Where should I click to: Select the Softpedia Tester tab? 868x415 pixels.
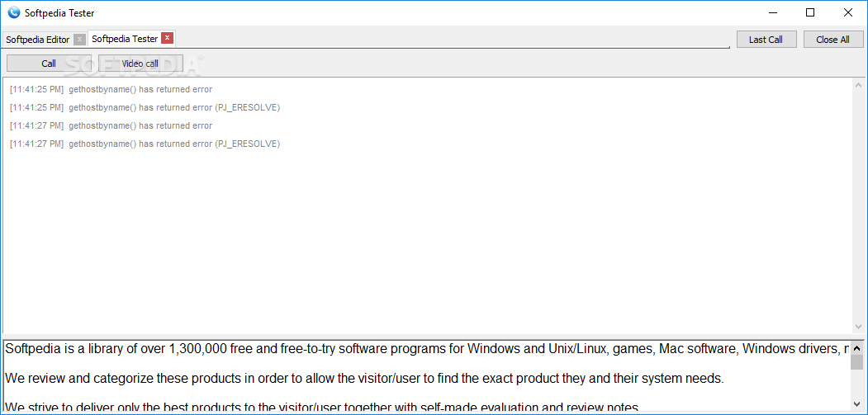124,39
